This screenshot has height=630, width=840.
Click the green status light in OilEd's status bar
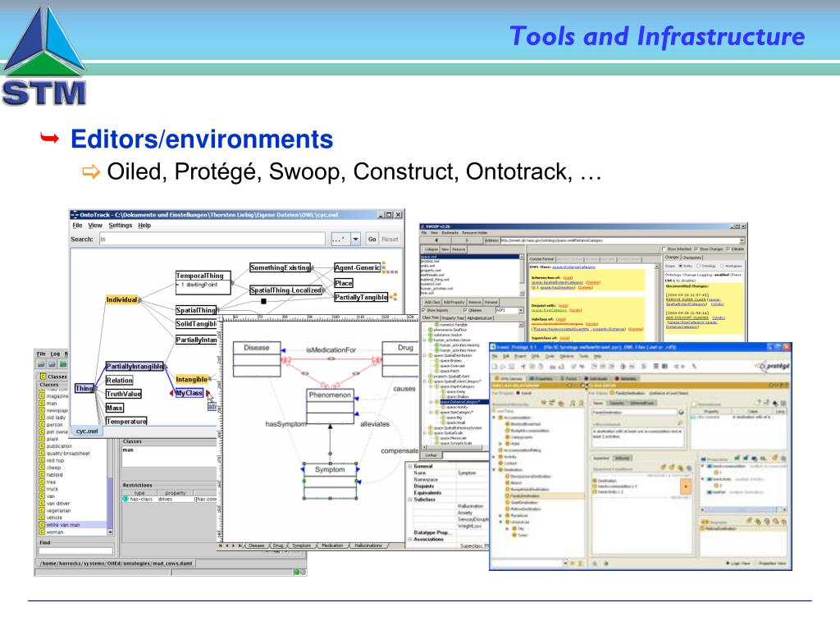point(296,572)
